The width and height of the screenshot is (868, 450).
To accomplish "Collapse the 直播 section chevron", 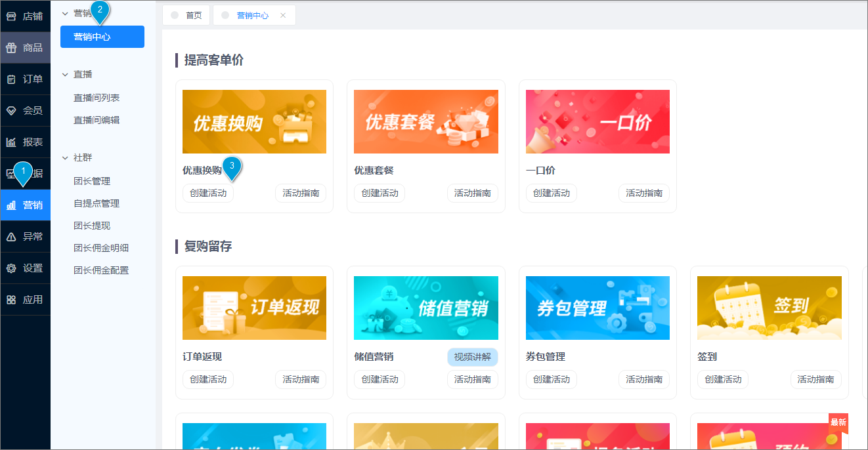I will tap(65, 75).
